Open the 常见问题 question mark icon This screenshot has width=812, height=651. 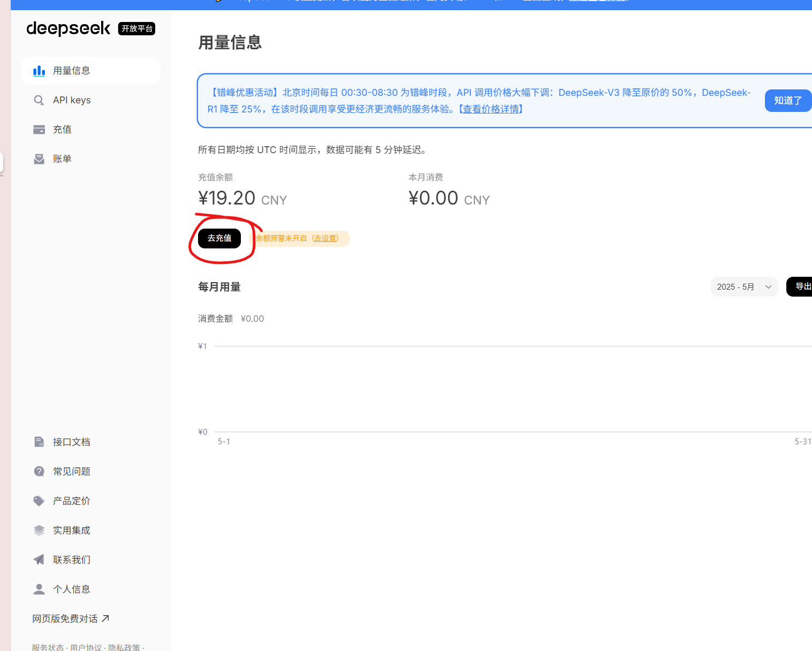tap(39, 471)
